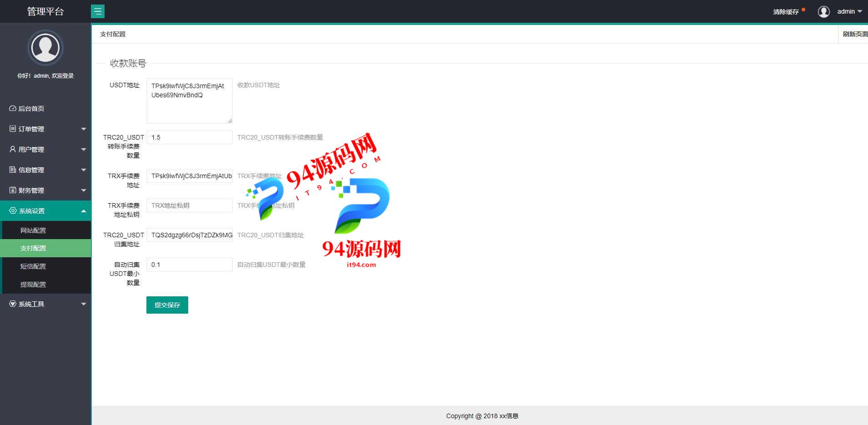Focus the USDT地址 textarea
The height and width of the screenshot is (425, 868).
pyautogui.click(x=190, y=101)
